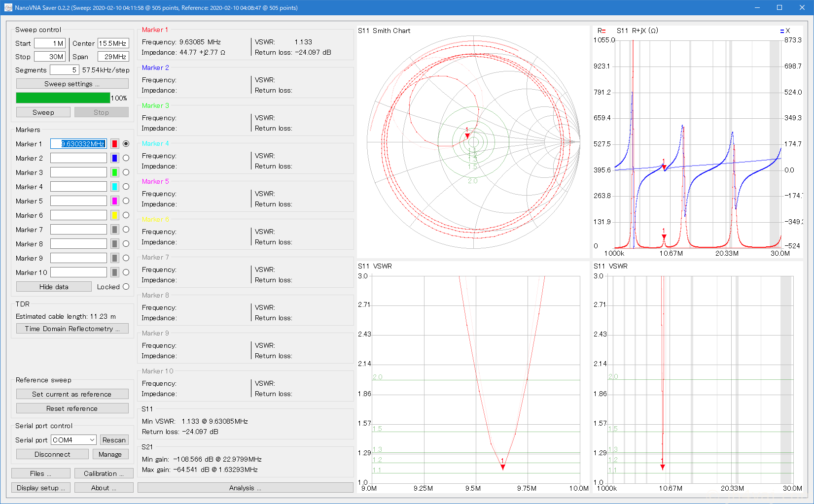
Task: Select the Marker 6 radio button
Action: [x=126, y=215]
